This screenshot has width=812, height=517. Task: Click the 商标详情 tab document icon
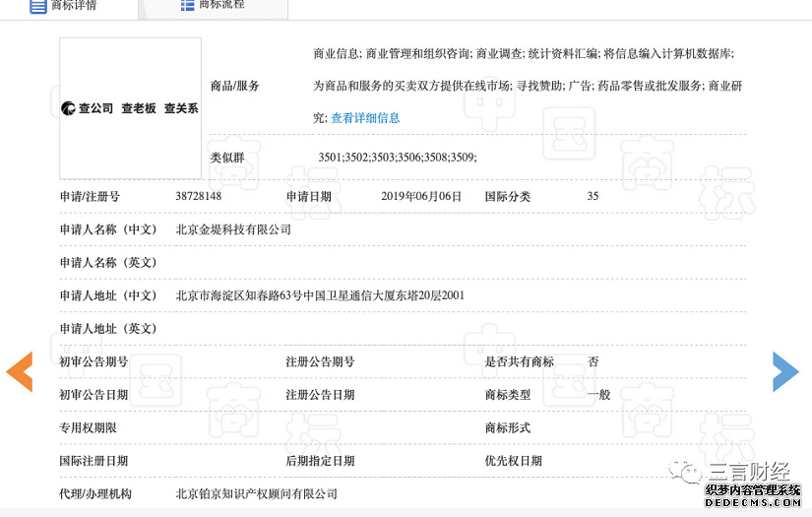[x=37, y=6]
